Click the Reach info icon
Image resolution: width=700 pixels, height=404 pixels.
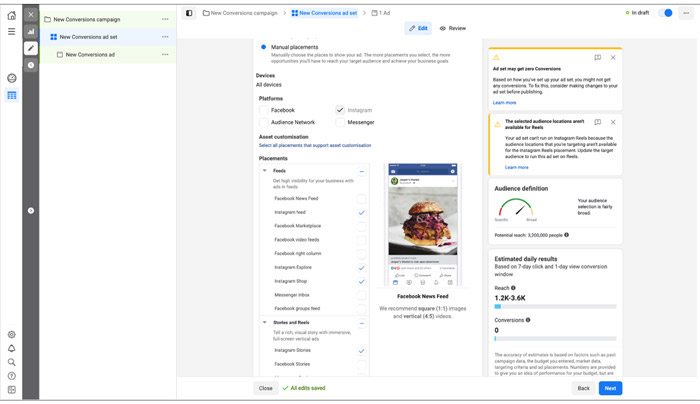click(513, 288)
